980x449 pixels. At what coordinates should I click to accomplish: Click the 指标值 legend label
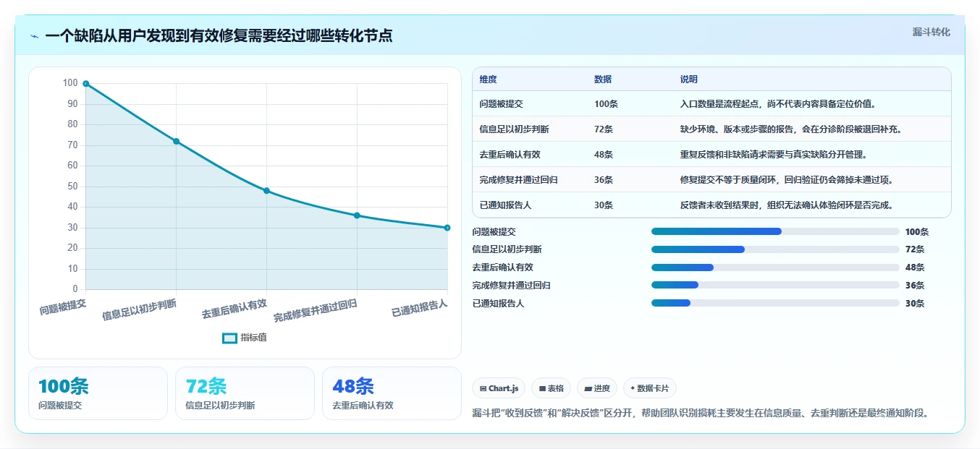(254, 338)
